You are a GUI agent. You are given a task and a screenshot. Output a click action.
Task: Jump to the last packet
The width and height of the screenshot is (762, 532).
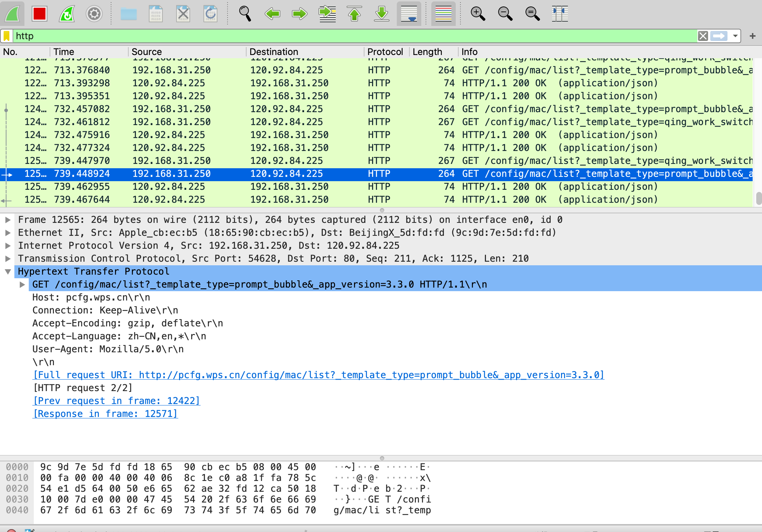click(382, 14)
